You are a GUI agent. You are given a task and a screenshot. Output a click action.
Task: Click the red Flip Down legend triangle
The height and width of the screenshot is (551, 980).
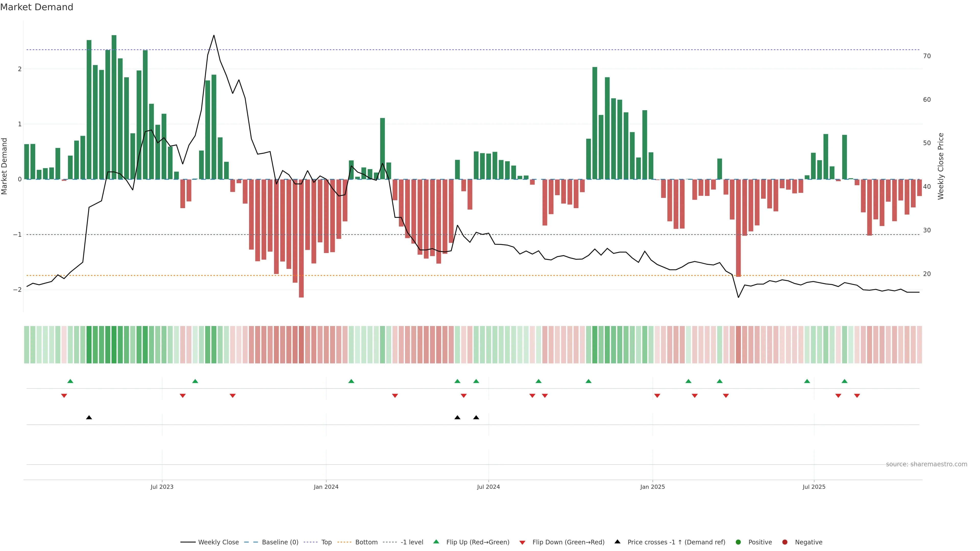pyautogui.click(x=522, y=542)
